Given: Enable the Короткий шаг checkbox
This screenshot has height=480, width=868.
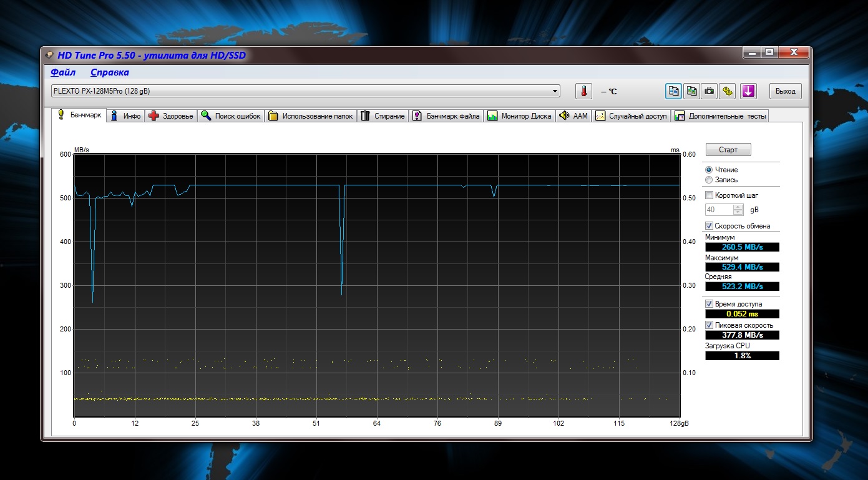Looking at the screenshot, I should click(x=709, y=195).
